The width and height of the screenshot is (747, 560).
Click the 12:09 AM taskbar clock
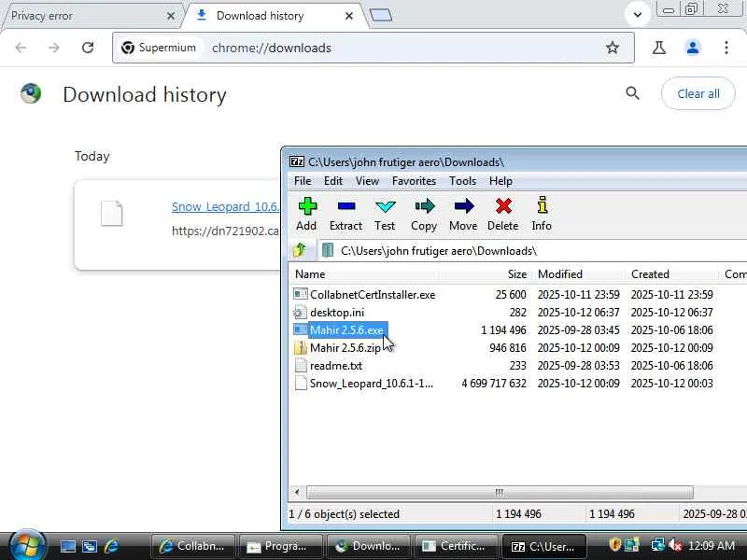pyautogui.click(x=712, y=546)
